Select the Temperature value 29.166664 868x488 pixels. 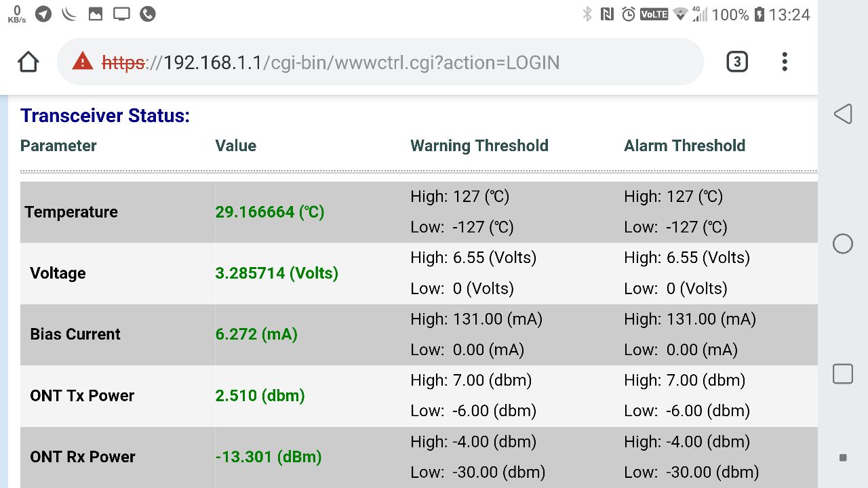coord(269,212)
